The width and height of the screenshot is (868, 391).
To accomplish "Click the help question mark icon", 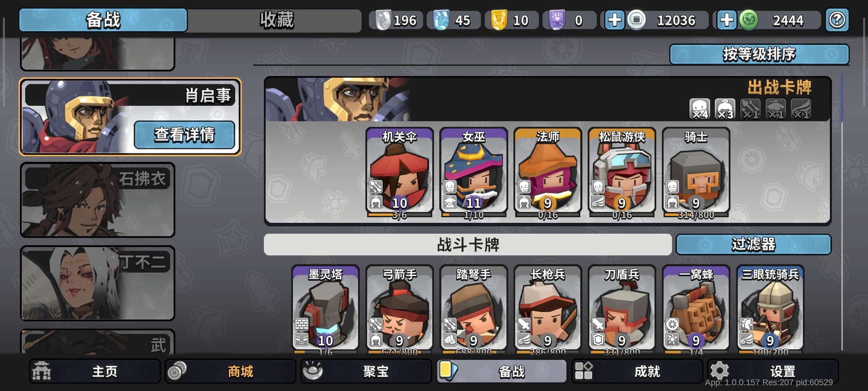I will [x=837, y=20].
